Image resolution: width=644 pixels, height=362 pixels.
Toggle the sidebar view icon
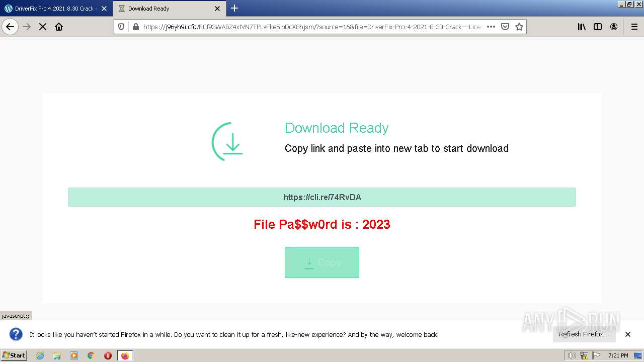click(x=598, y=27)
